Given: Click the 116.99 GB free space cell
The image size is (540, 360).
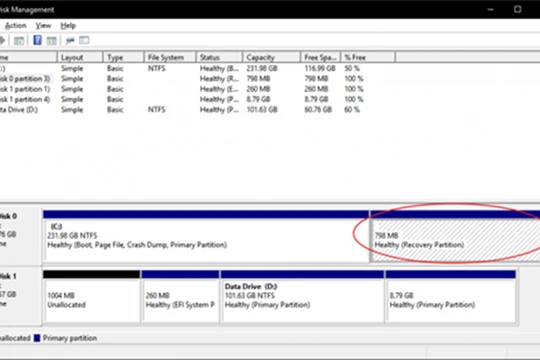Looking at the screenshot, I should click(320, 69).
